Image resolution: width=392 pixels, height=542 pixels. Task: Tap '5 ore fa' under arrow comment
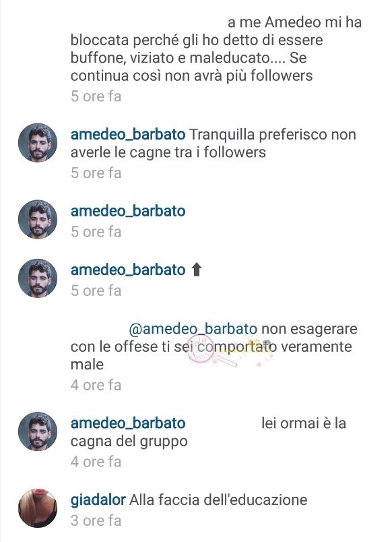point(96,291)
